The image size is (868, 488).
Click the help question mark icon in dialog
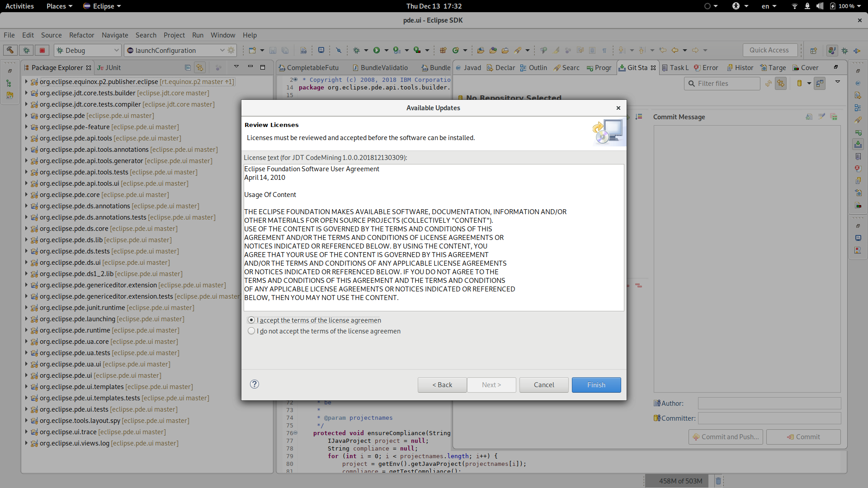(255, 384)
